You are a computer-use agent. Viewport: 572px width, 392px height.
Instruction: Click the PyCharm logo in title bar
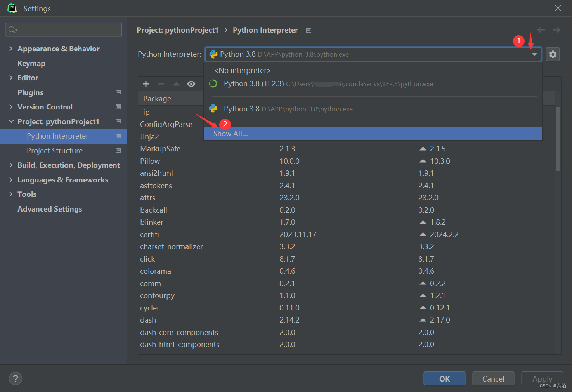(12, 8)
